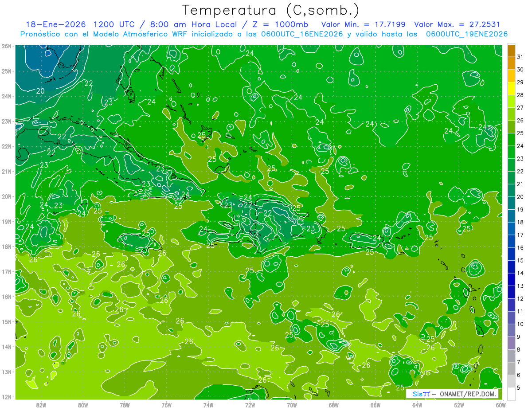Click the latitude axis label "25N"
This screenshot has height=411, width=532.
(6, 71)
